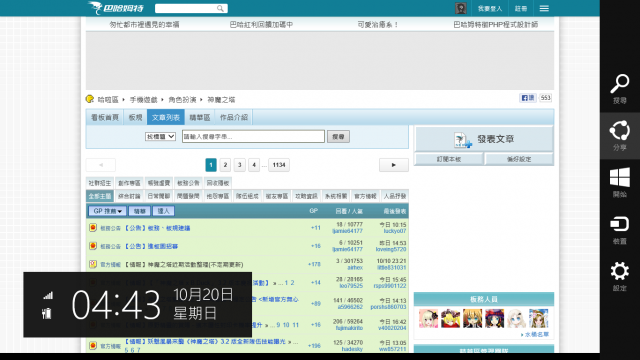
Task: Go to next page with right arrow
Action: (x=393, y=165)
